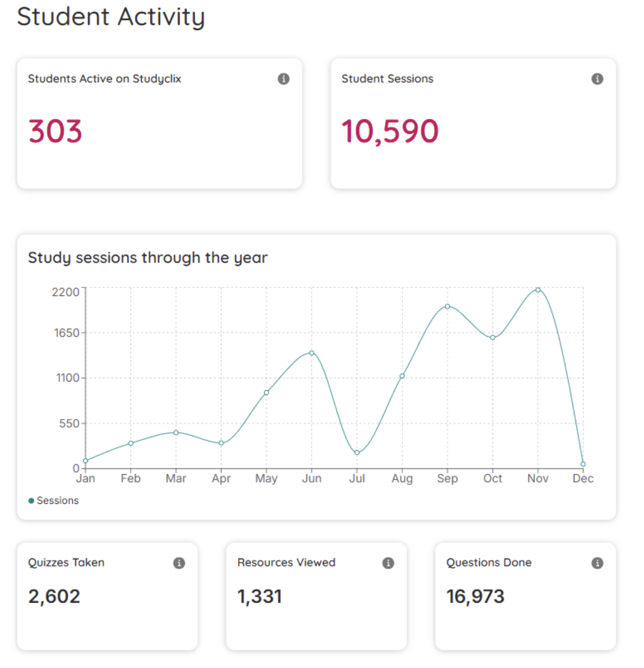Screen dimensions: 644x668
Task: Click the Study sessions through the year title
Action: pos(148,258)
